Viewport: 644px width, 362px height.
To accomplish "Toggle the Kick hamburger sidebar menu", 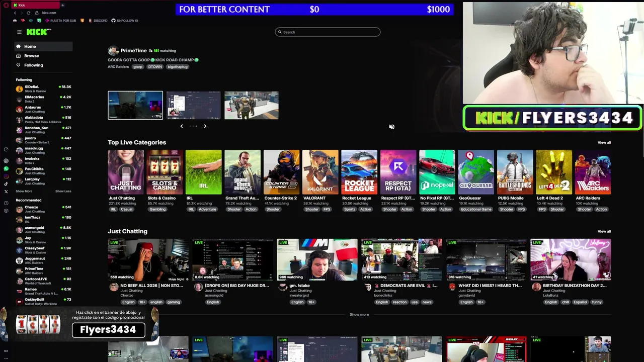I will pyautogui.click(x=19, y=32).
